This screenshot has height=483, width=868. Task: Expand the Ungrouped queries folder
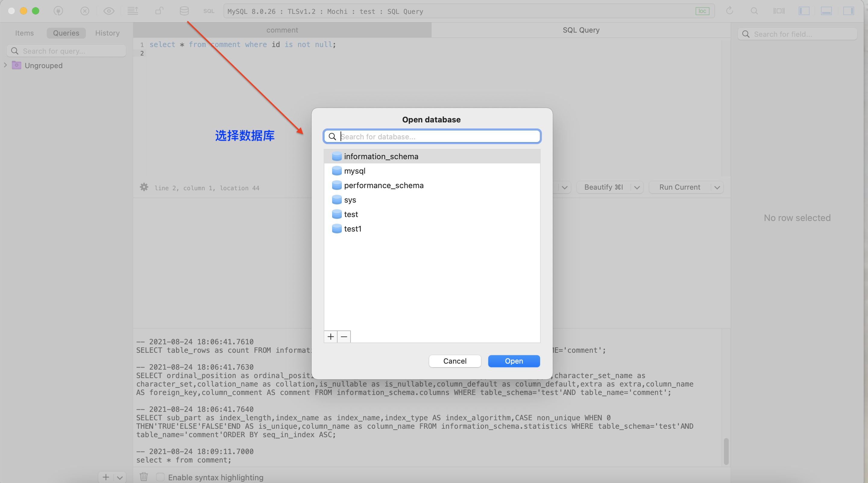(5, 65)
